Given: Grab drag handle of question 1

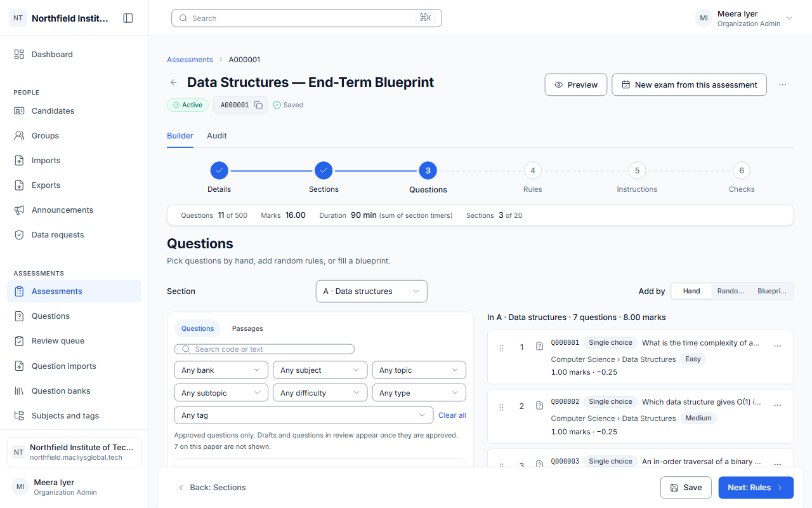Looking at the screenshot, I should pyautogui.click(x=501, y=348).
